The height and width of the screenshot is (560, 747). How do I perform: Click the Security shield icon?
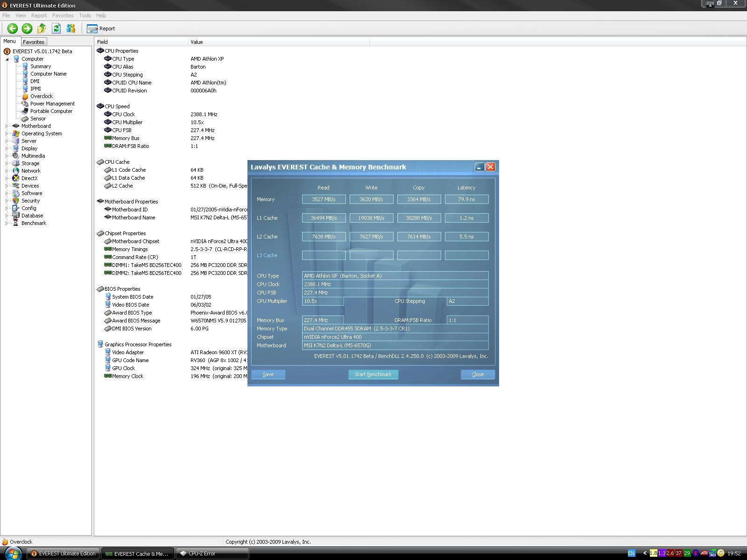(x=16, y=201)
